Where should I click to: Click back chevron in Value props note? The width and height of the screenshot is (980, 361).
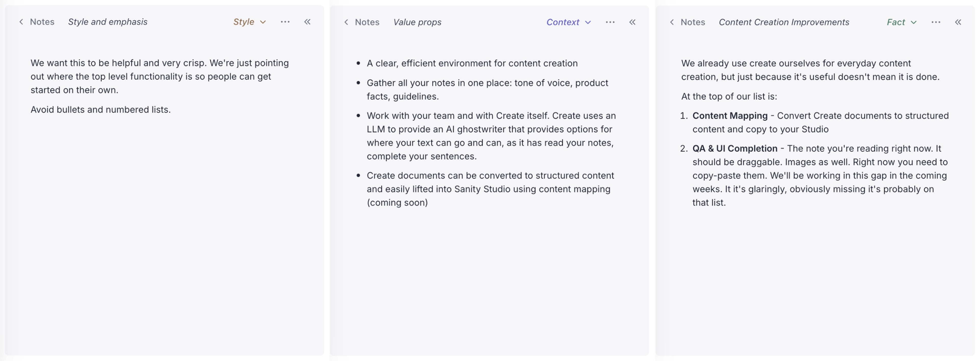[346, 22]
